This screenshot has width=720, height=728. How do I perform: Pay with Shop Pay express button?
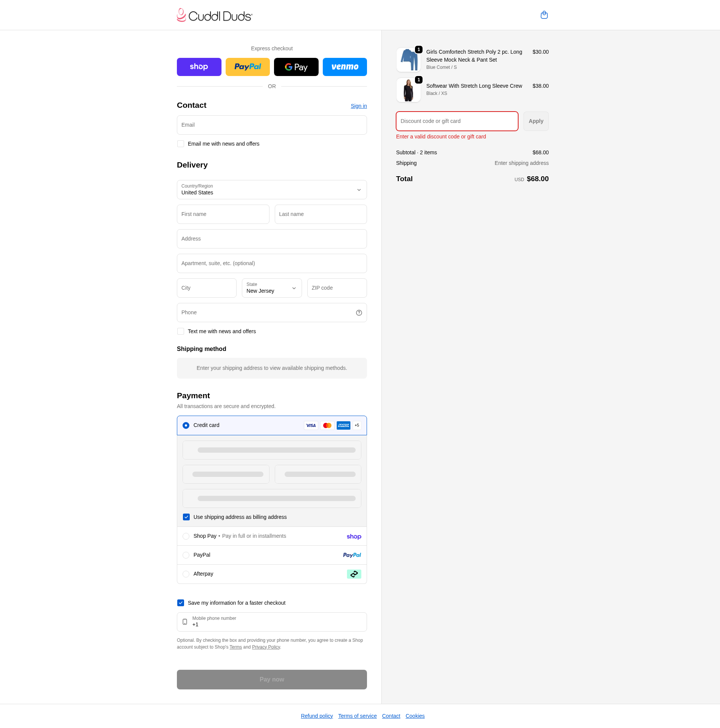(199, 67)
